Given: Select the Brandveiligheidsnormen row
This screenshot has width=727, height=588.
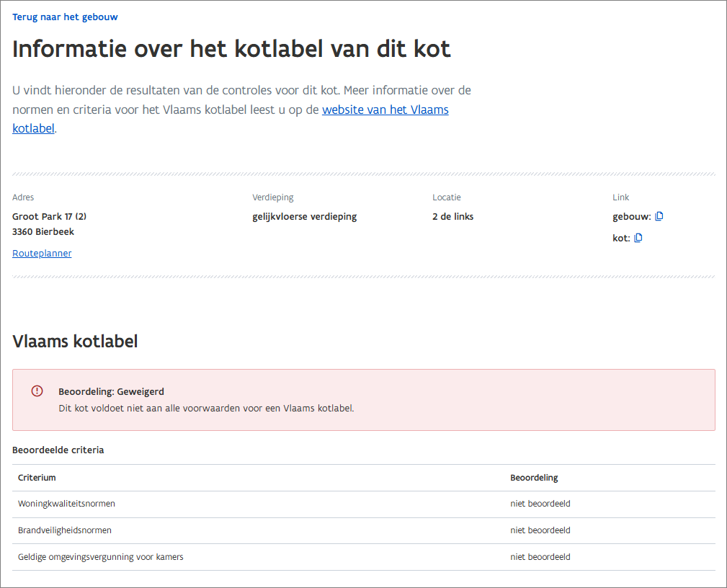Looking at the screenshot, I should (x=65, y=530).
